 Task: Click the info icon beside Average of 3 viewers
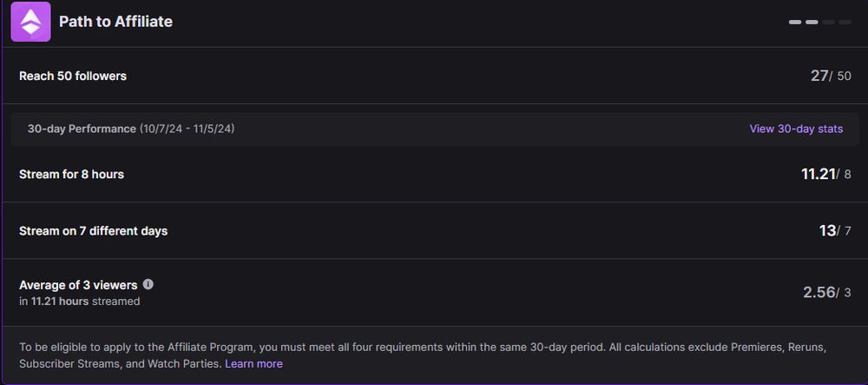pyautogui.click(x=148, y=284)
